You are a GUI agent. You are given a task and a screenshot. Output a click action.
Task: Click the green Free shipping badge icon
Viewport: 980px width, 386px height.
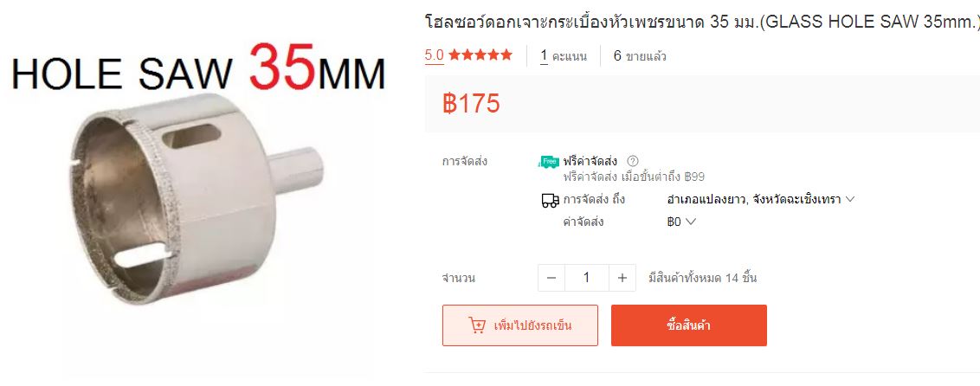549,162
